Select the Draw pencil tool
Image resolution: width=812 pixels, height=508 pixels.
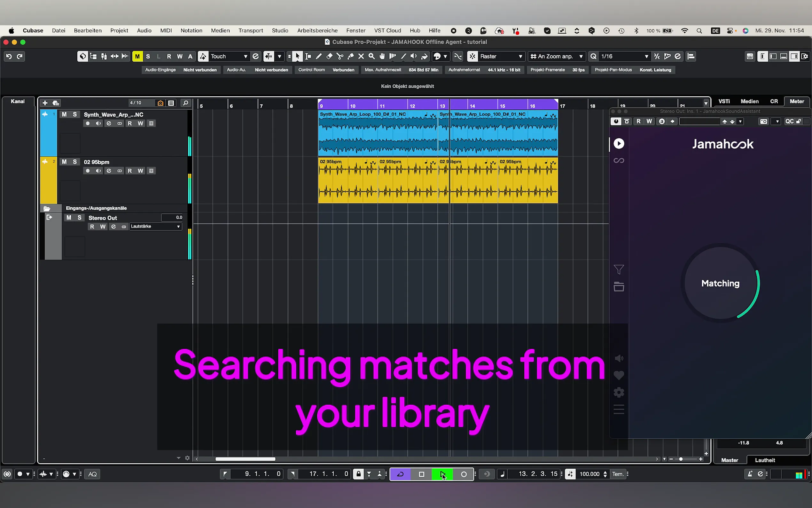pyautogui.click(x=318, y=56)
